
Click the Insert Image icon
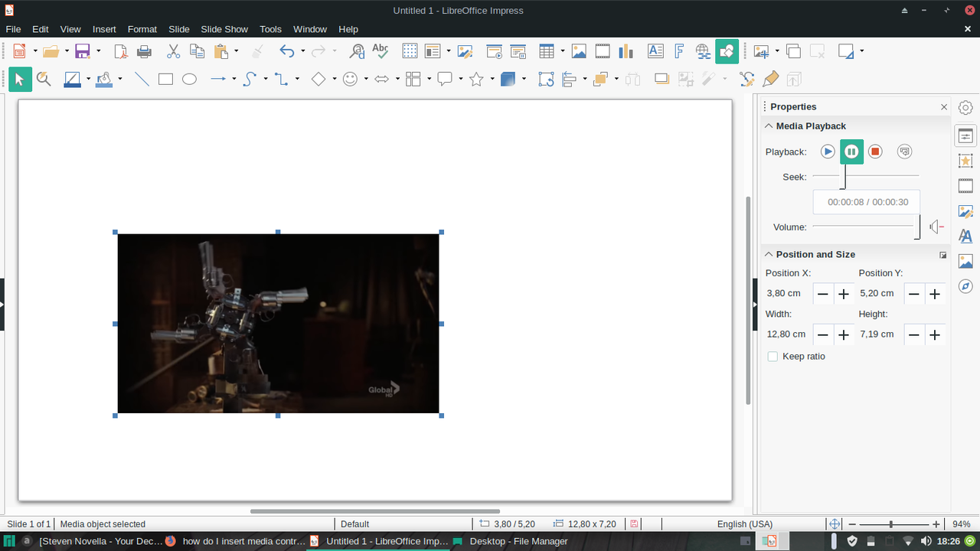tap(579, 51)
